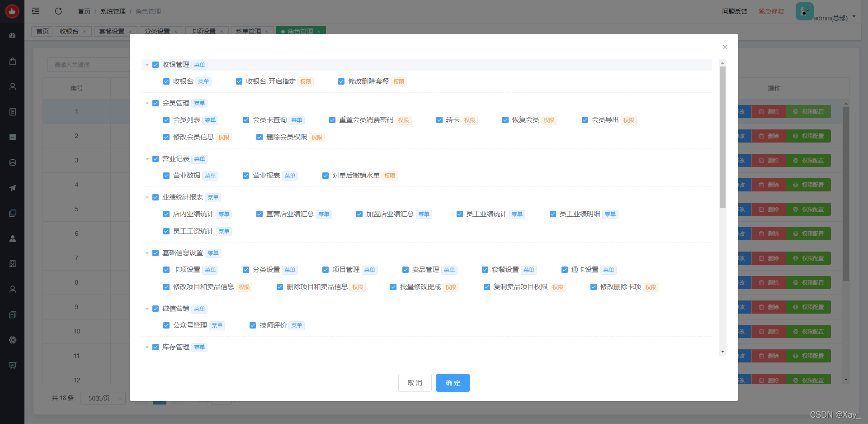The height and width of the screenshot is (424, 868).
Task: Collapse the 收银管理 tree section
Action: [147, 65]
